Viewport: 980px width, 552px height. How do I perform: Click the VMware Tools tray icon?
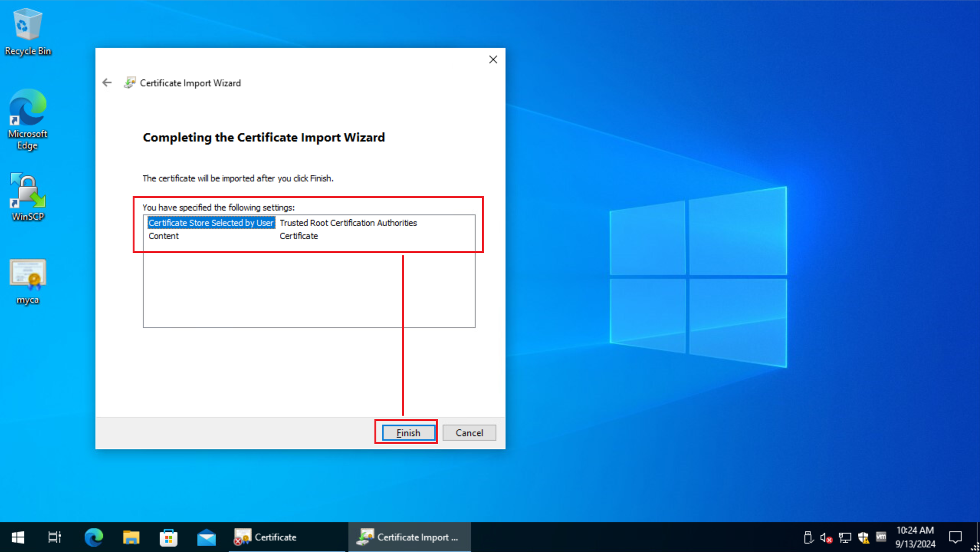(x=881, y=537)
